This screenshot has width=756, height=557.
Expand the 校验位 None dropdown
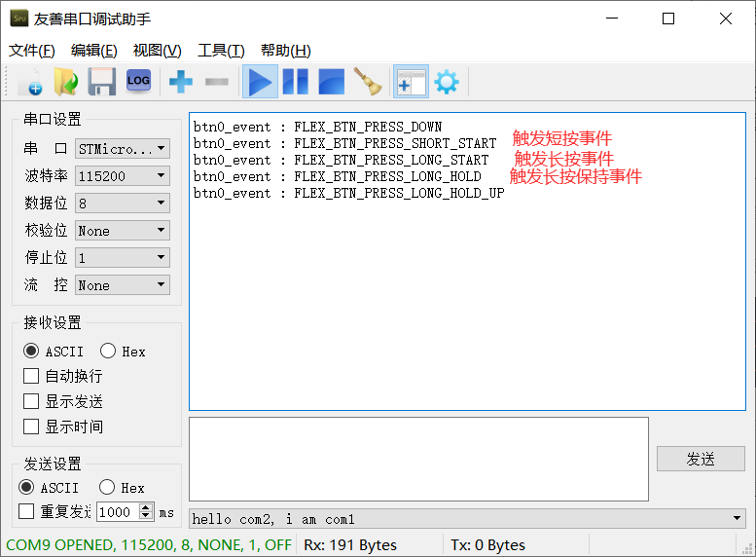123,231
